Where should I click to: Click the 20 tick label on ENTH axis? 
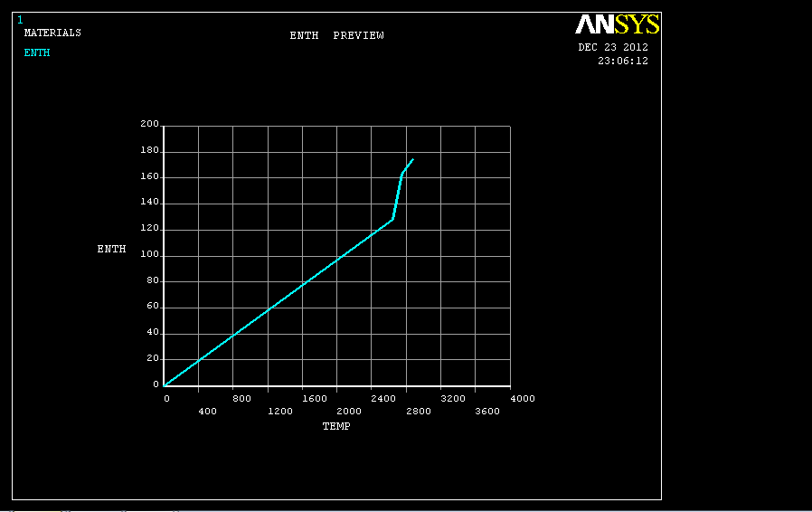point(153,358)
